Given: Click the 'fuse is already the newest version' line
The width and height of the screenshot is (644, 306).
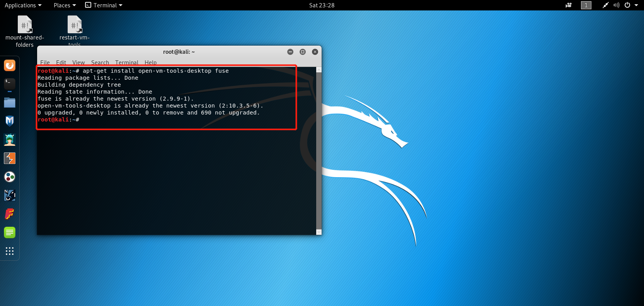Looking at the screenshot, I should [x=116, y=99].
